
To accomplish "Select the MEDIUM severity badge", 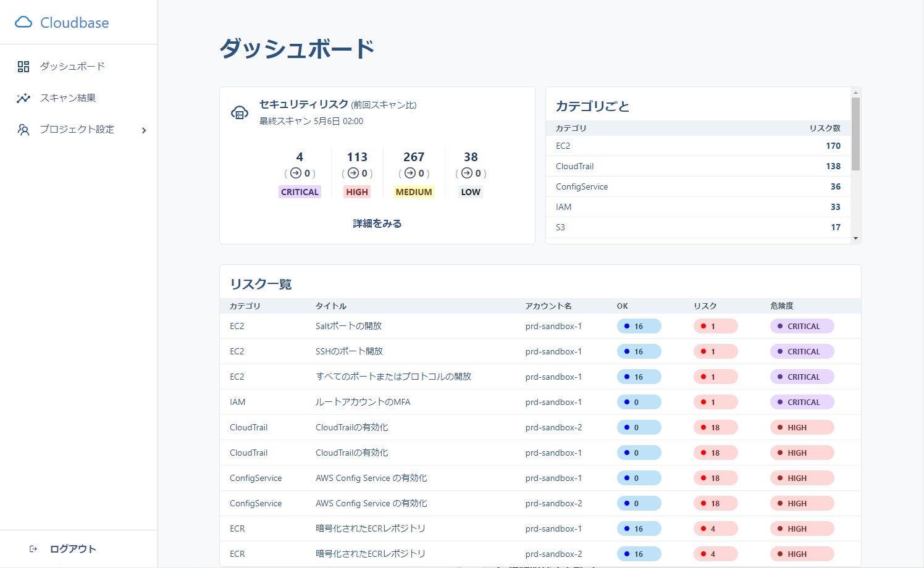I will 414,192.
